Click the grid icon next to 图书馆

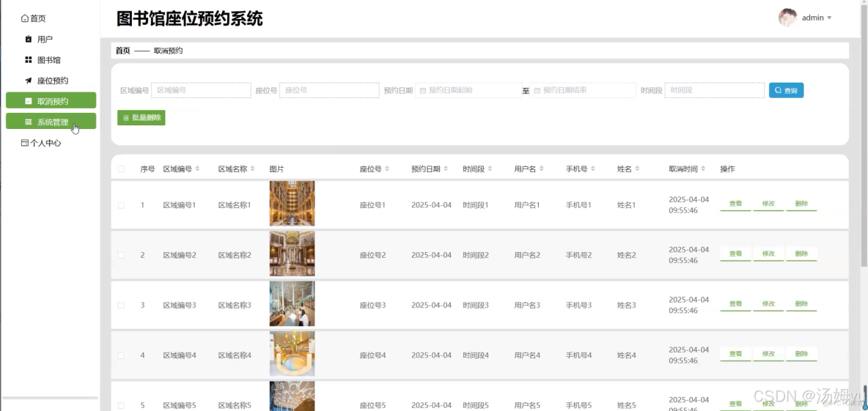tap(29, 60)
